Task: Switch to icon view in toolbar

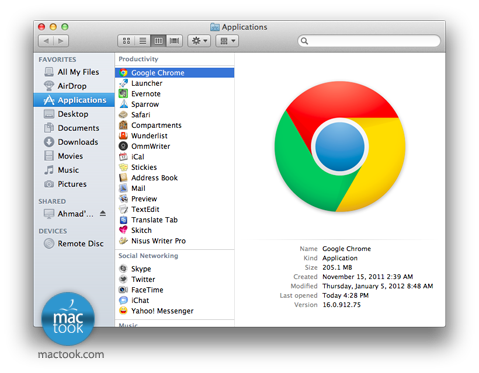Action: (126, 41)
